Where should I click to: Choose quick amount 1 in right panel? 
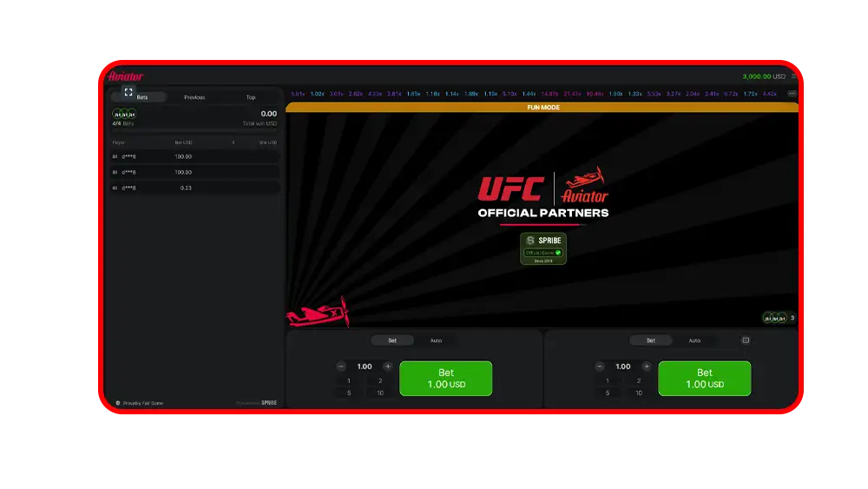pos(608,381)
